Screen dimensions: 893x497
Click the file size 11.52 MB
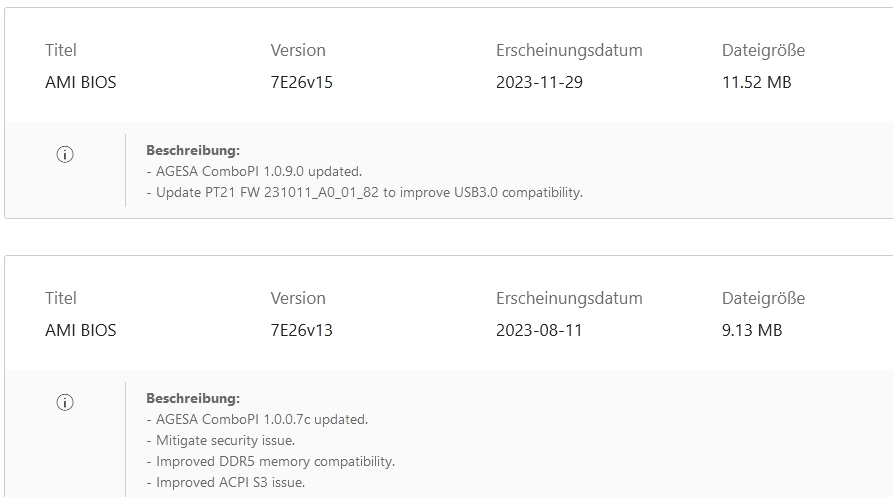pyautogui.click(x=756, y=83)
